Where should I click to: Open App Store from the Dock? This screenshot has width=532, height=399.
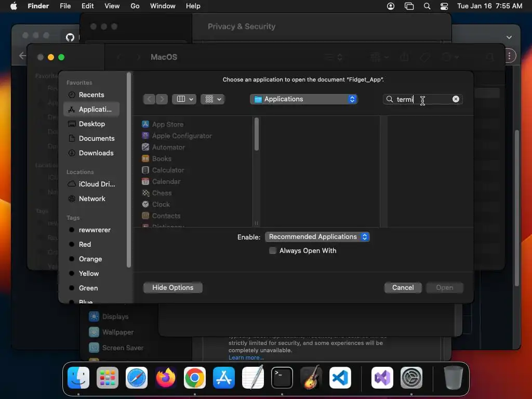coord(224,378)
